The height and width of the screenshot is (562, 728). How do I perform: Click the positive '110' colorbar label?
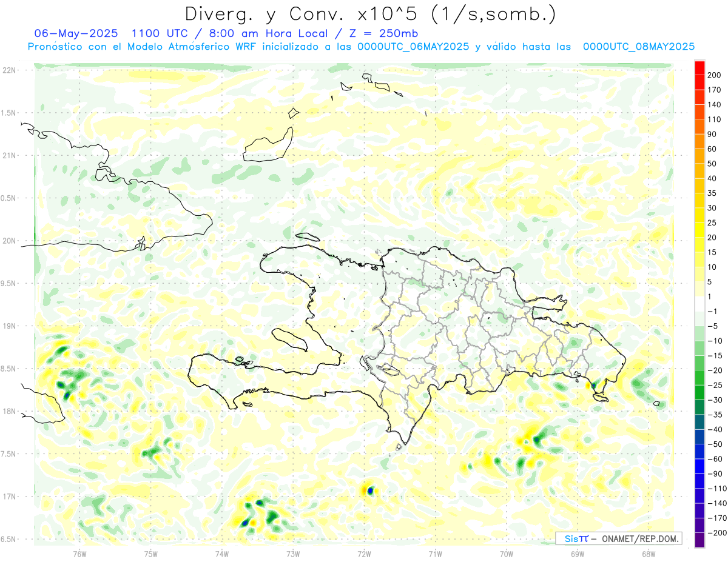tap(714, 119)
